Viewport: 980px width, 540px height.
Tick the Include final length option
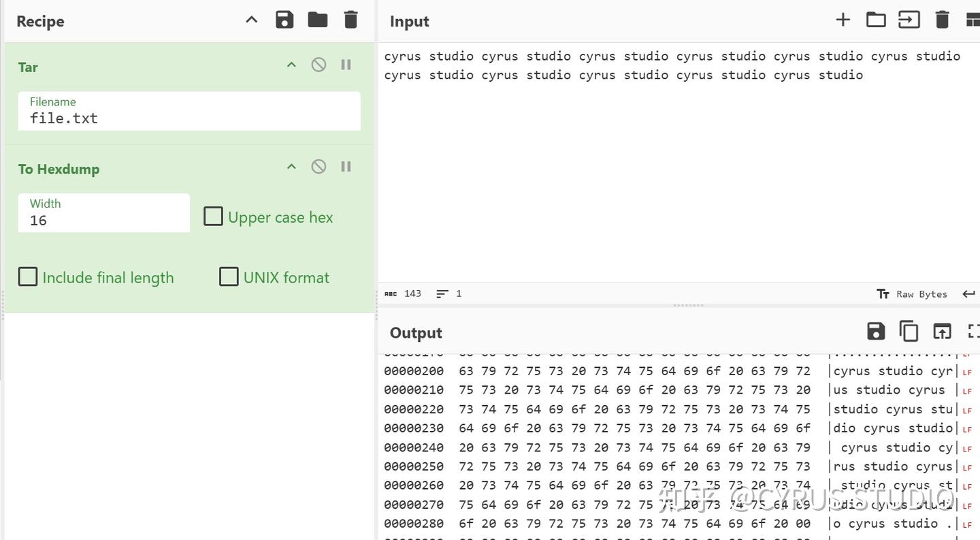(x=28, y=276)
